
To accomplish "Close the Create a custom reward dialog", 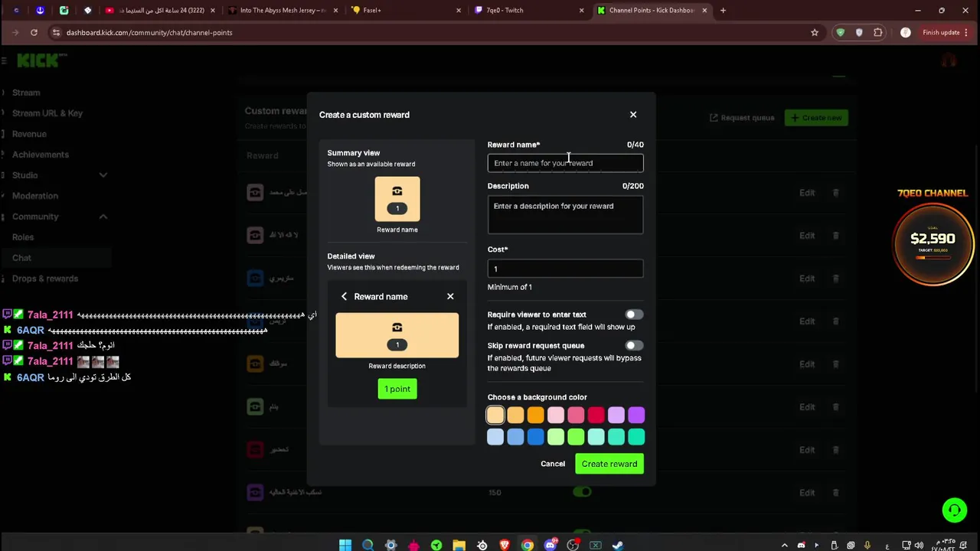I will 633,115.
